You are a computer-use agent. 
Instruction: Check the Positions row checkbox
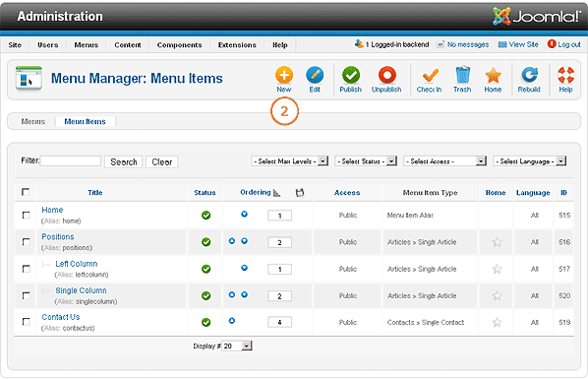(x=26, y=242)
